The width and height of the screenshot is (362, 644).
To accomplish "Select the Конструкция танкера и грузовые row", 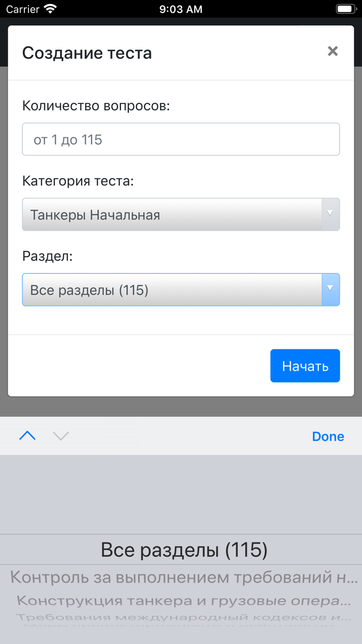I will [181, 601].
